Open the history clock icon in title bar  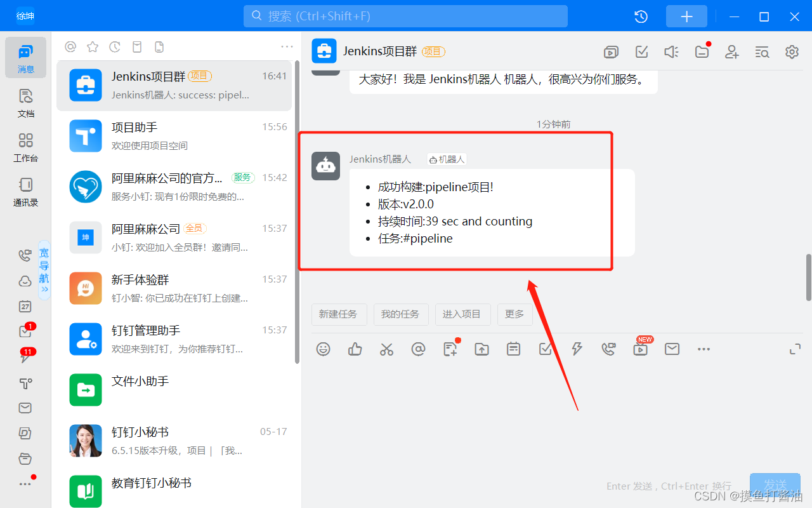[641, 17]
